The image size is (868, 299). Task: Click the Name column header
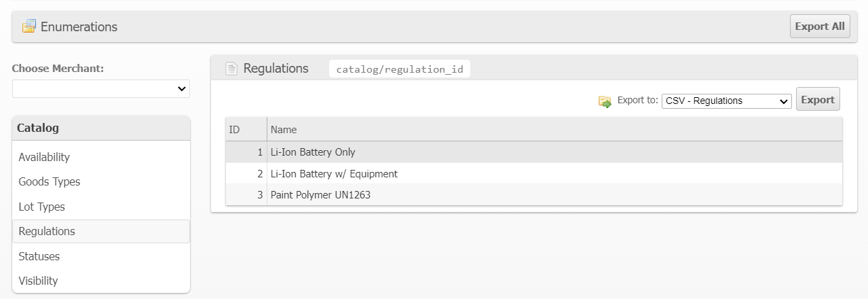284,129
